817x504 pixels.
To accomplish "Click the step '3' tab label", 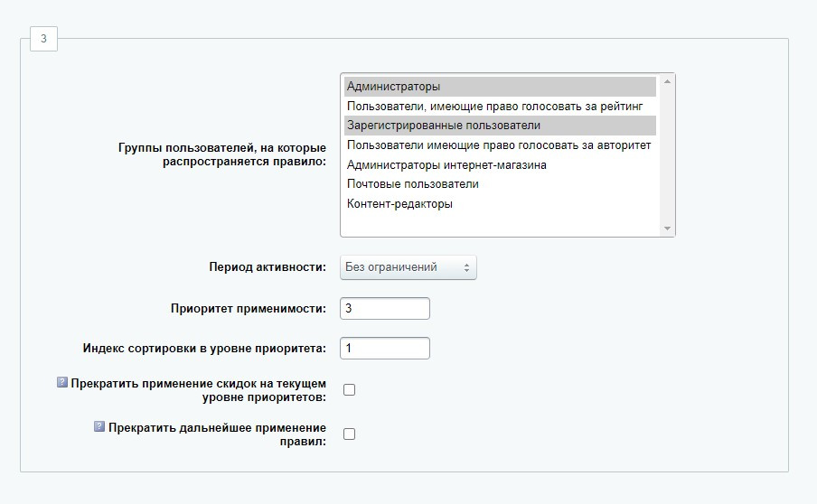I will pos(43,39).
